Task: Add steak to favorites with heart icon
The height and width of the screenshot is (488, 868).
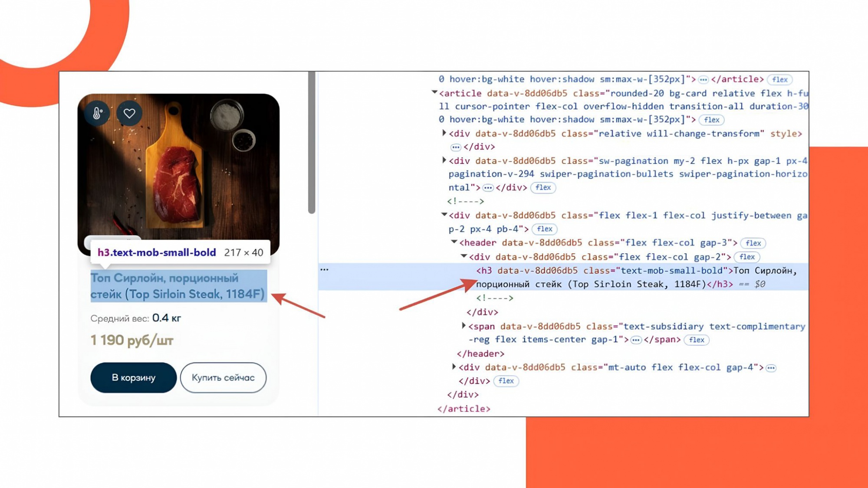Action: [129, 113]
